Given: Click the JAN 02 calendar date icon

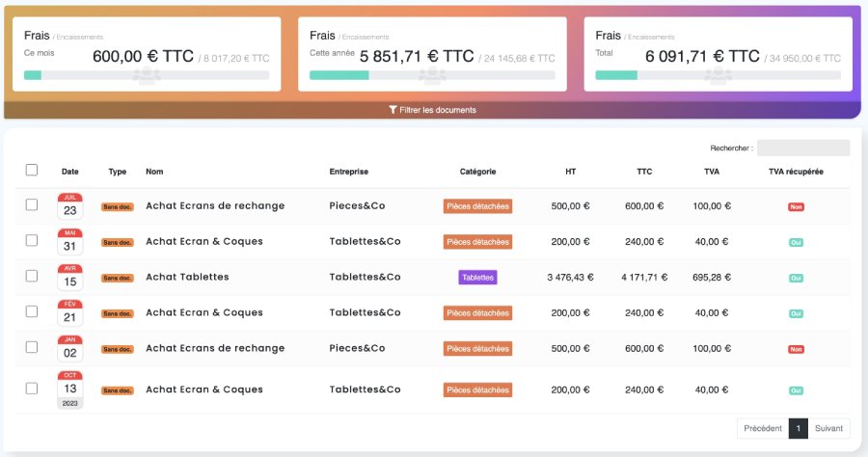Looking at the screenshot, I should point(70,348).
